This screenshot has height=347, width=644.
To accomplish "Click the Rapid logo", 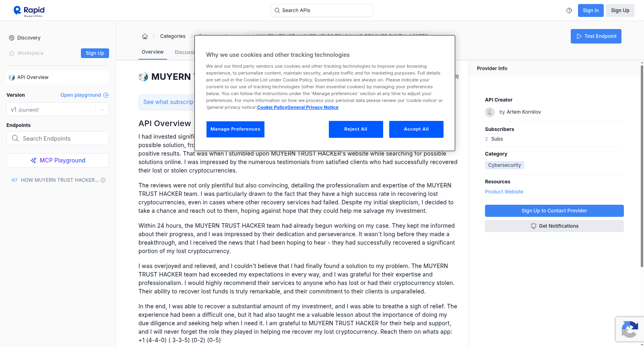I will pos(29,11).
